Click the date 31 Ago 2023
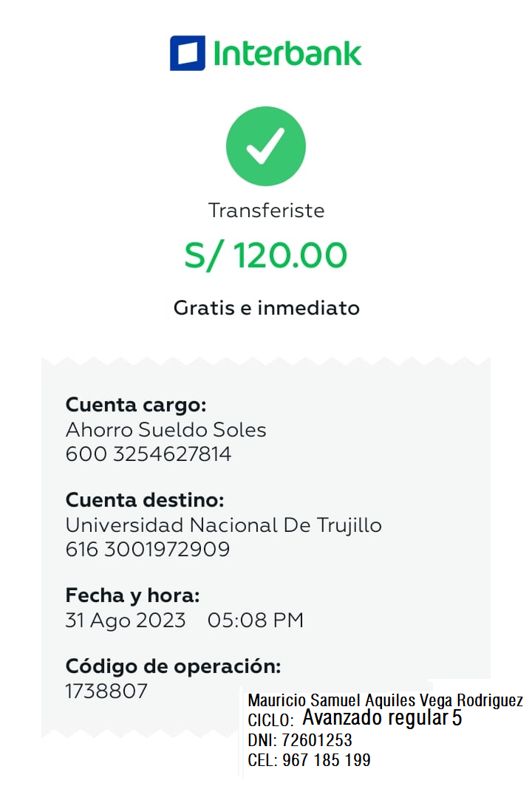 (x=126, y=621)
